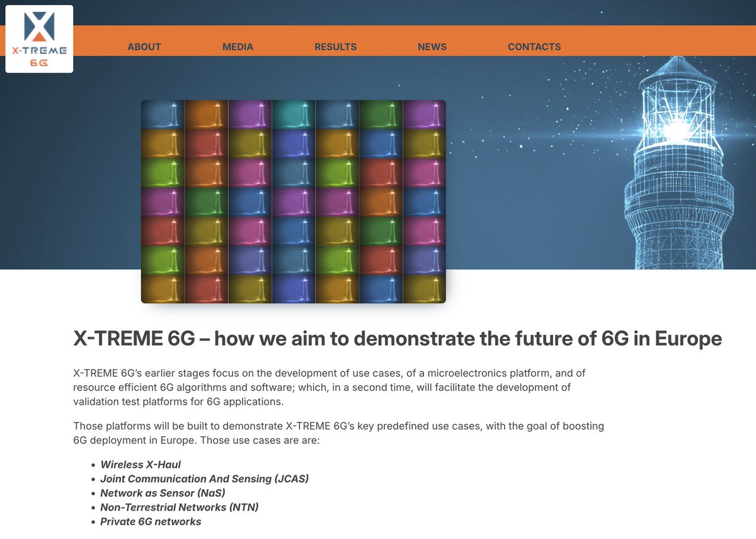Click the red lighthouse tile in the bottom row of the mosaic
The height and width of the screenshot is (539, 756).
pyautogui.click(x=206, y=290)
